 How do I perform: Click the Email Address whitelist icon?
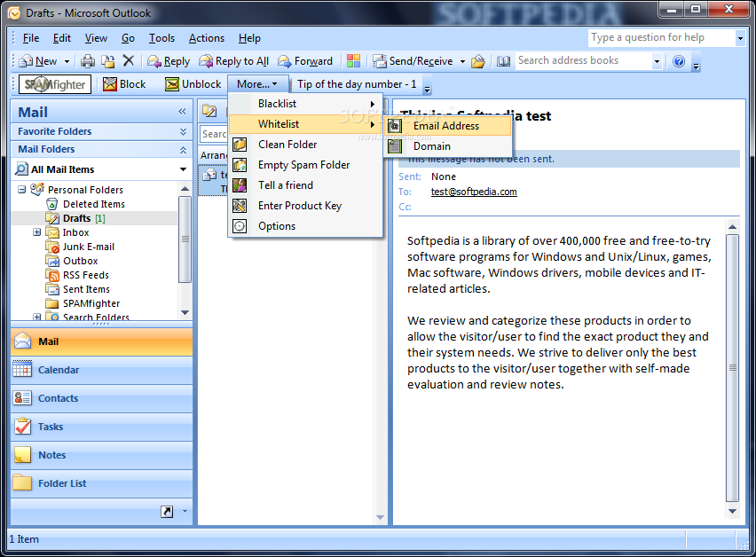click(395, 126)
